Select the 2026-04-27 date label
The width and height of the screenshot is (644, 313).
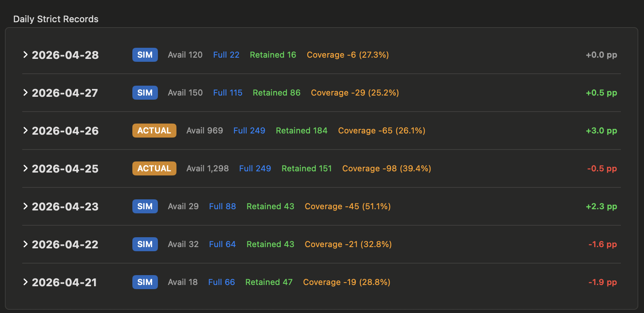(65, 93)
